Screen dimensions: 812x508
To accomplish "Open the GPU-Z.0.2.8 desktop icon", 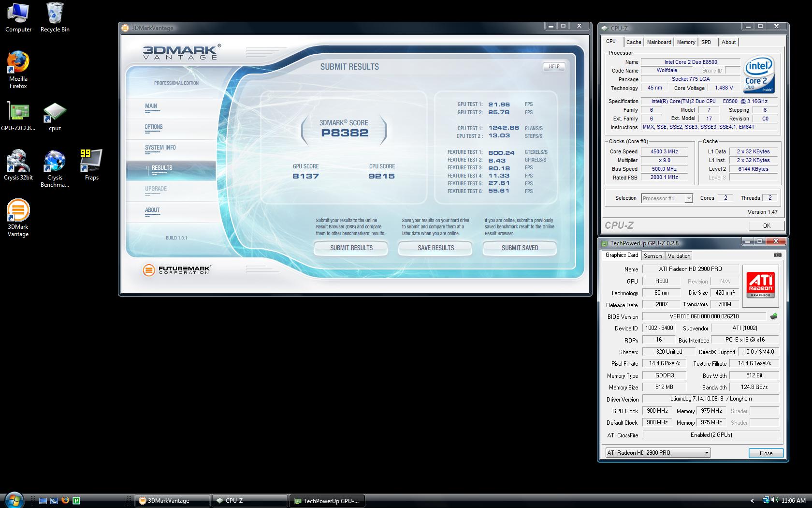I will point(18,116).
